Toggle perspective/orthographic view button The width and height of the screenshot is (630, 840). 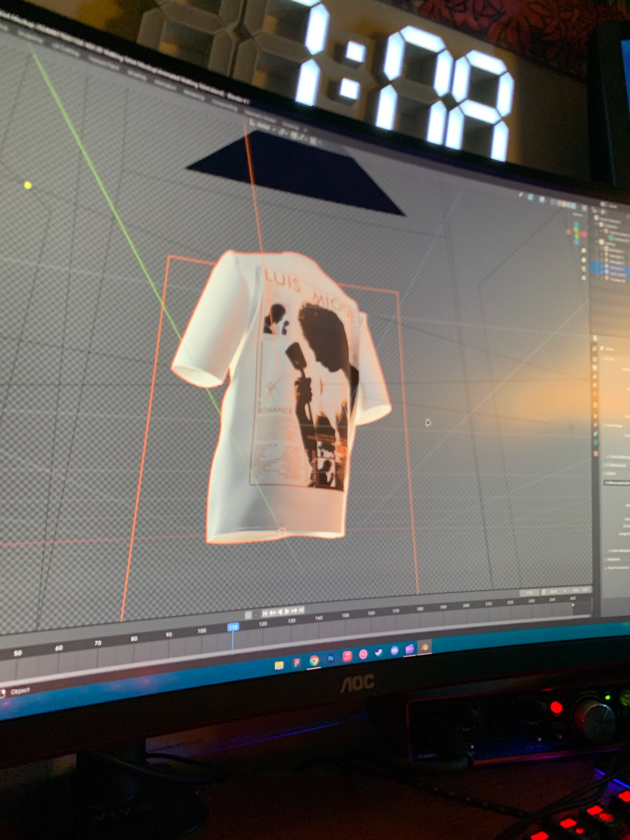pos(584,278)
